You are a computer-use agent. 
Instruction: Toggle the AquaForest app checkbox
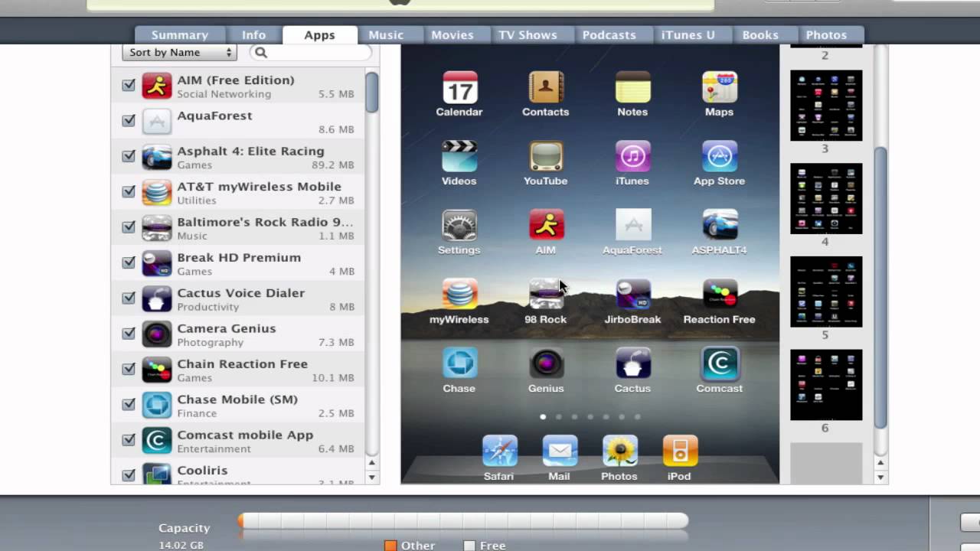point(129,120)
